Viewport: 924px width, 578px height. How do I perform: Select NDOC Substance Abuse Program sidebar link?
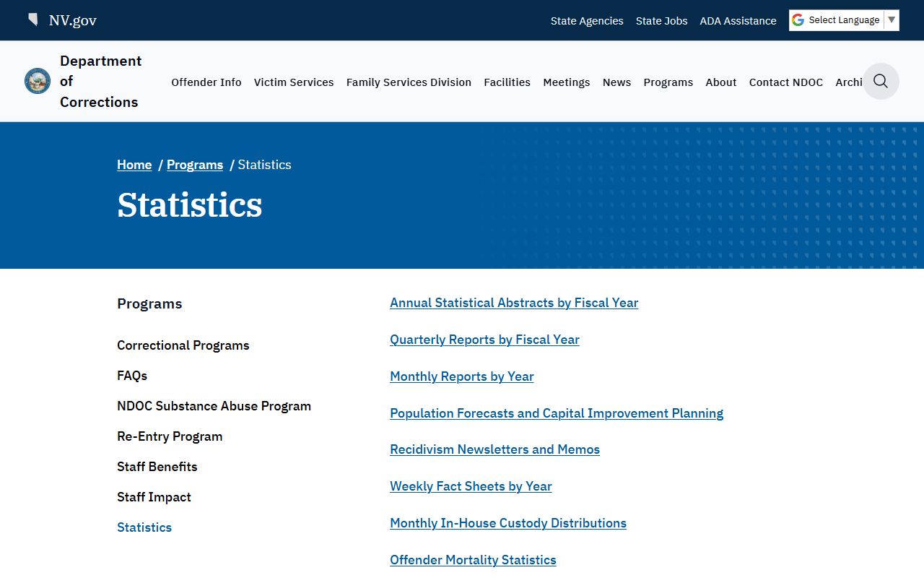tap(214, 406)
